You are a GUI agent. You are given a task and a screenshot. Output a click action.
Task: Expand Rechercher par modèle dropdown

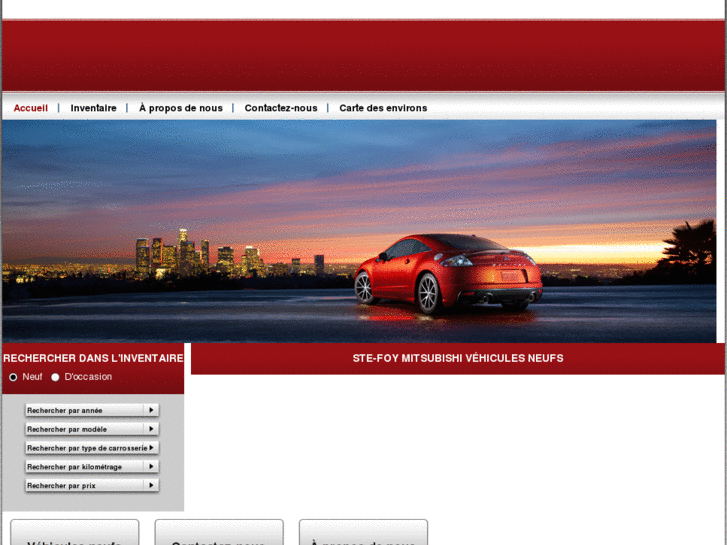click(x=92, y=429)
